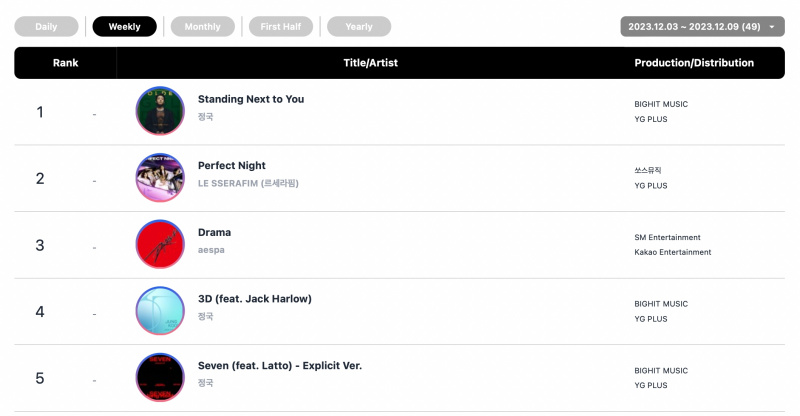Click the dropdown arrow beside week 49
Image resolution: width=800 pixels, height=416 pixels.
[772, 27]
